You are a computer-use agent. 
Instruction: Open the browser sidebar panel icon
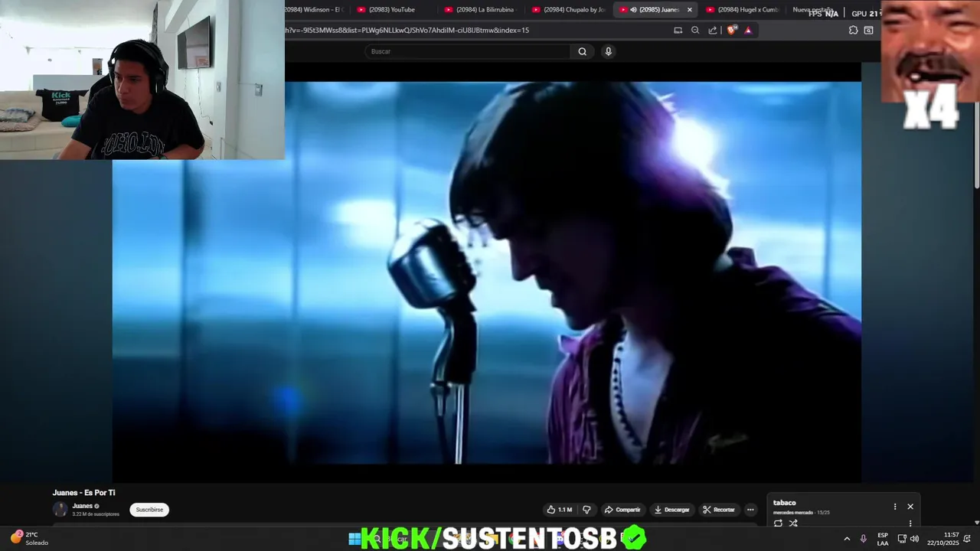[x=869, y=30]
